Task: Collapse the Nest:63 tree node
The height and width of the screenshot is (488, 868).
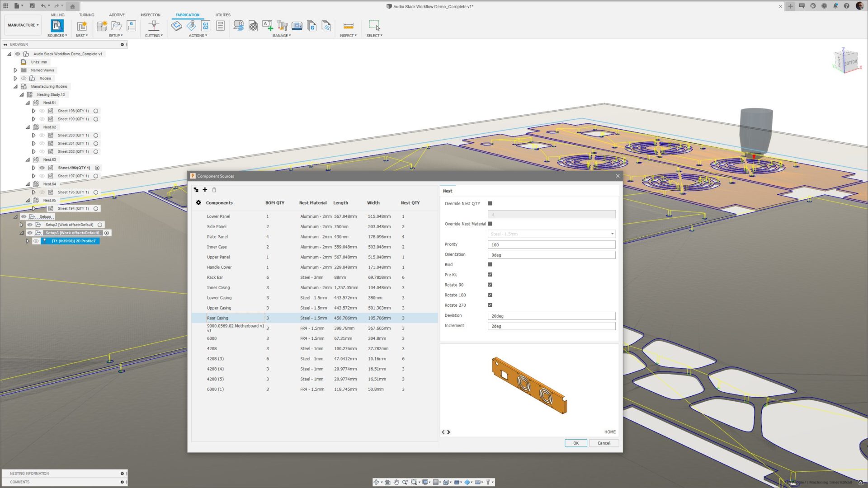Action: pyautogui.click(x=28, y=160)
